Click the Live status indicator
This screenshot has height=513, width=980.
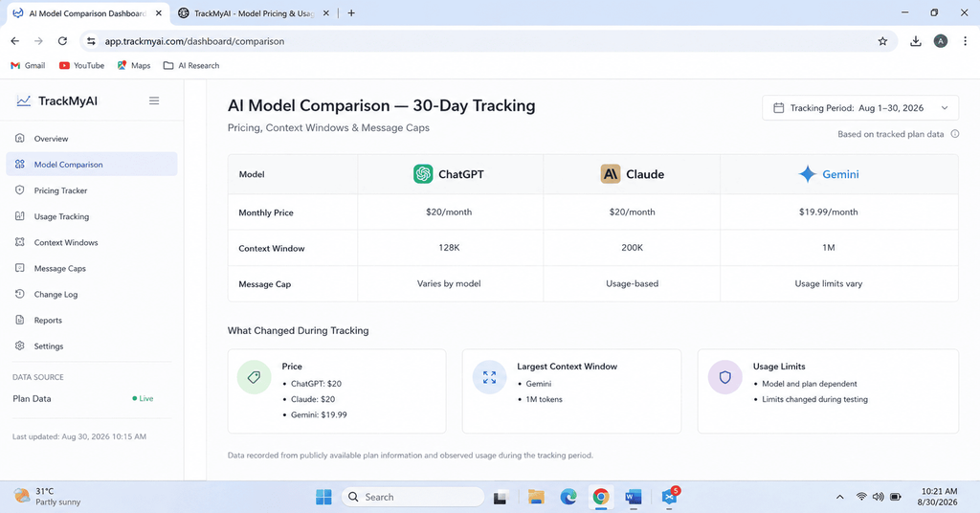click(143, 398)
